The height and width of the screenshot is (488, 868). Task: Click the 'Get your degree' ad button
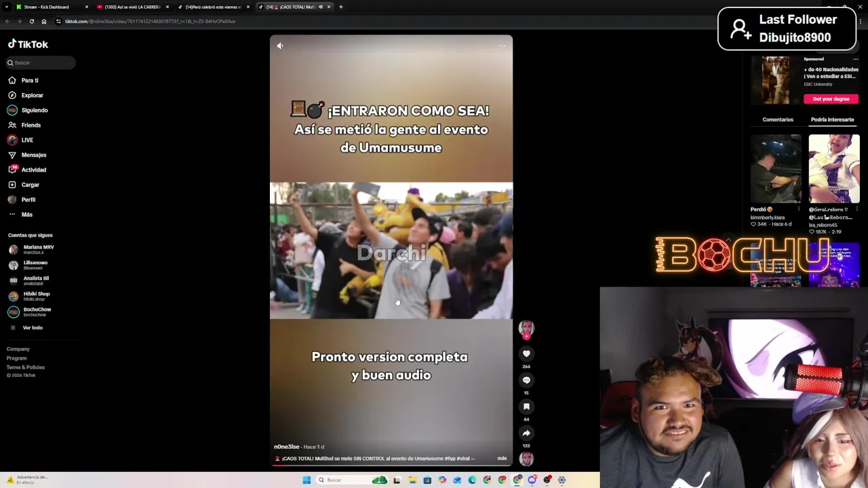point(831,99)
